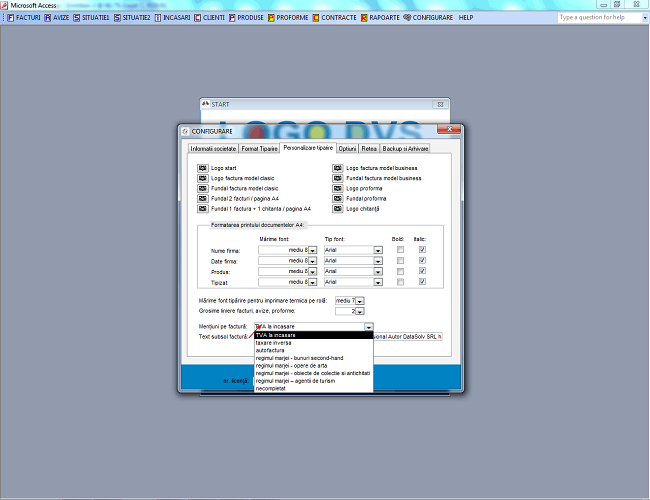Click image icon for Logo proforma
This screenshot has width=650, height=500.
(338, 188)
